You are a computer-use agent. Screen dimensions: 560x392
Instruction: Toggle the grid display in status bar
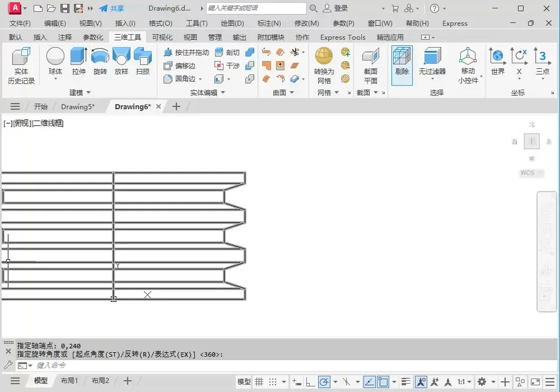coord(259,381)
